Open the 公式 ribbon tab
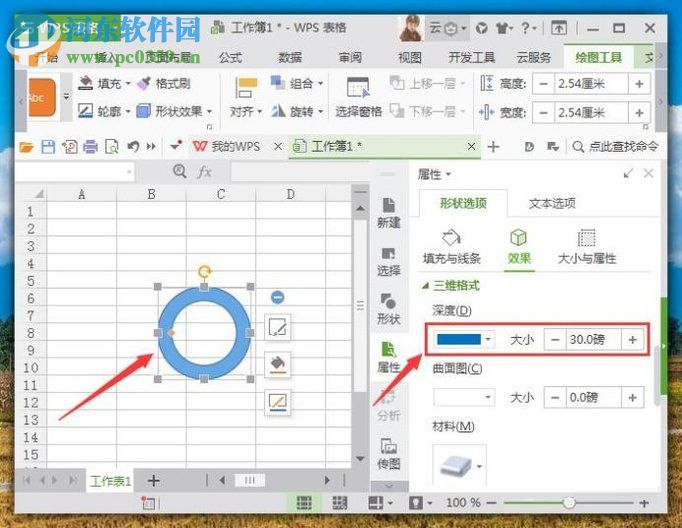This screenshot has height=528, width=682. tap(231, 57)
